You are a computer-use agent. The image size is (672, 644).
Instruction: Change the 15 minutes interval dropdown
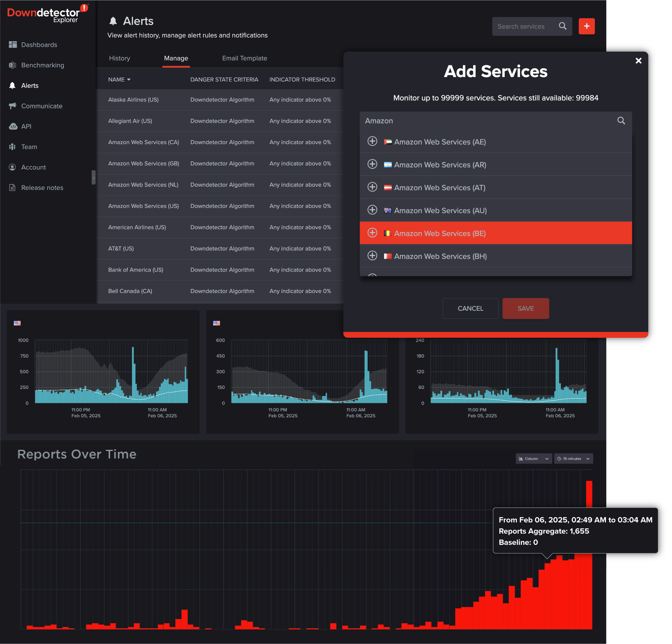click(573, 458)
